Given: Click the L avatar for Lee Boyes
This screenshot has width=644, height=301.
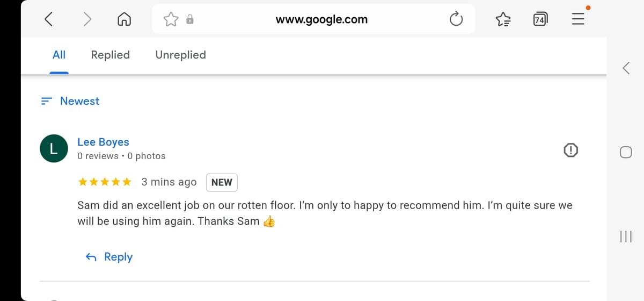Looking at the screenshot, I should pyautogui.click(x=54, y=148).
